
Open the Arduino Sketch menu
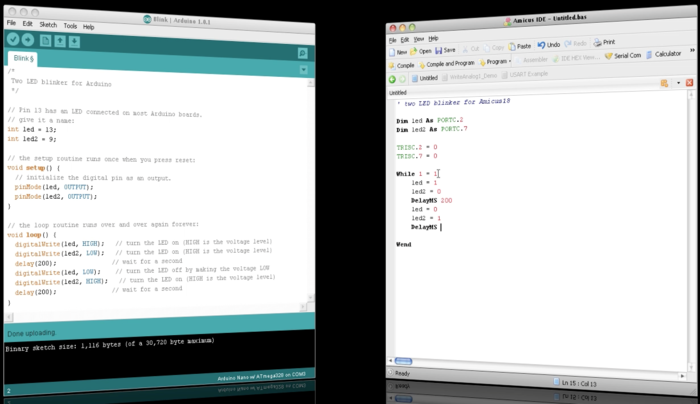pos(48,25)
